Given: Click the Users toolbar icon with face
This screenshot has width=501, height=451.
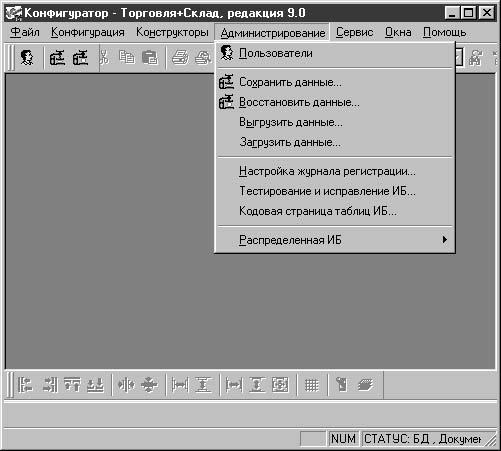Looking at the screenshot, I should click(x=27, y=58).
